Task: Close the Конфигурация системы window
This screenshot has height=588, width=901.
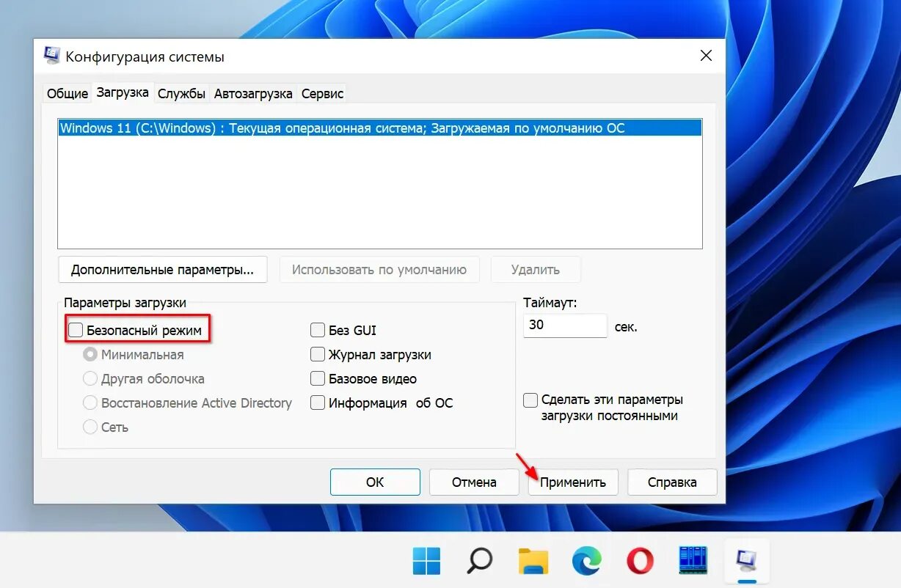Action: tap(706, 56)
